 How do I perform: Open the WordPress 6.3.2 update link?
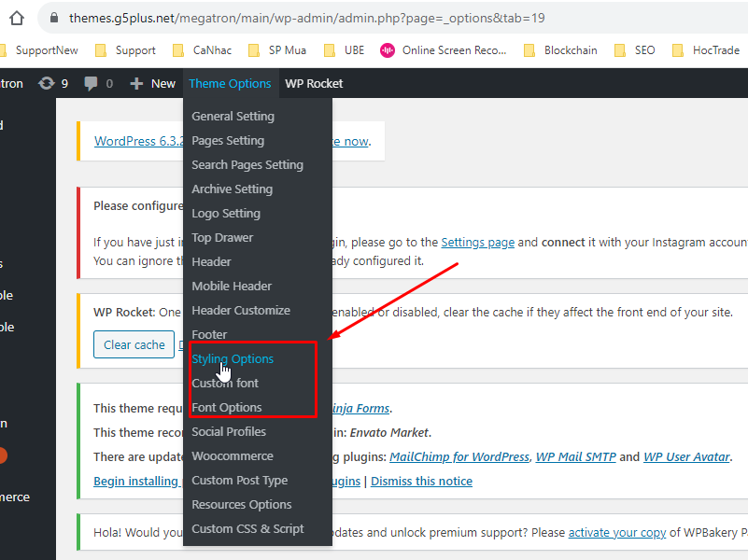(x=139, y=141)
